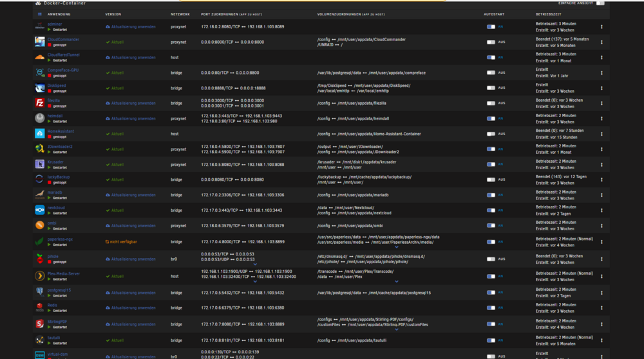Disable autostart for Plex-Media-Server
This screenshot has width=644, height=359.
pos(491,276)
